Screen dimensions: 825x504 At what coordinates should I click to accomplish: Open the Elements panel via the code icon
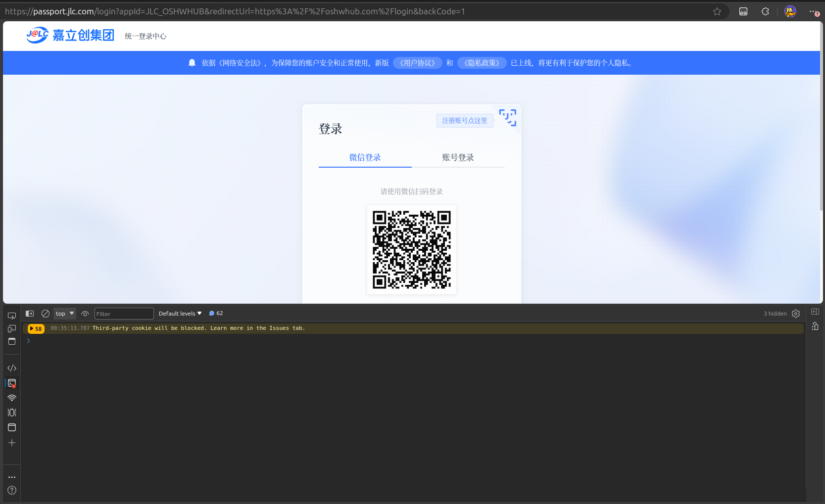click(x=11, y=367)
